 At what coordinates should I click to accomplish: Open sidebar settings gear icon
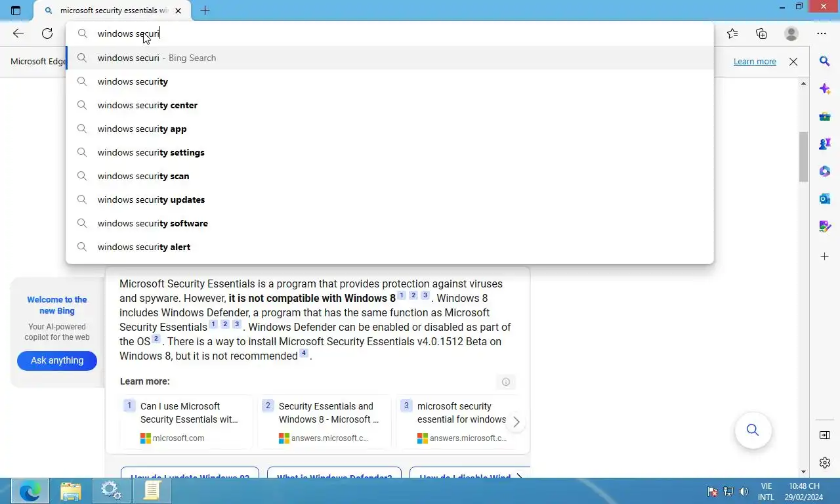coord(825,463)
